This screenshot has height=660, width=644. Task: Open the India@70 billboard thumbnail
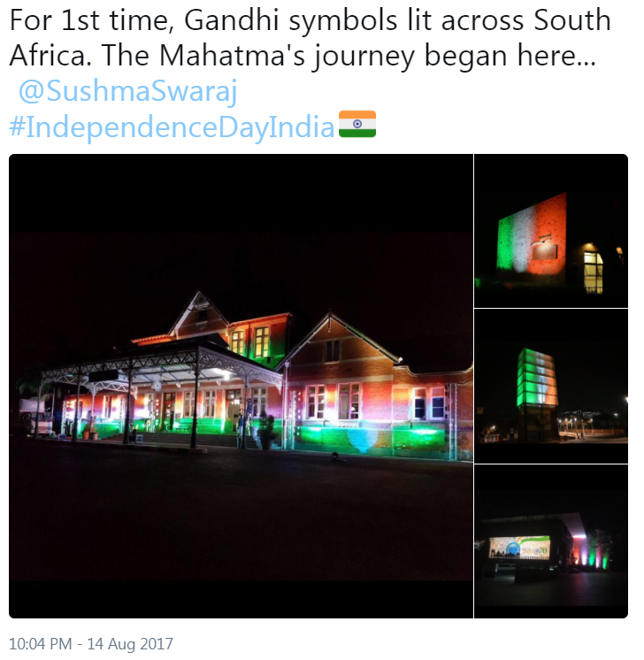pos(551,541)
